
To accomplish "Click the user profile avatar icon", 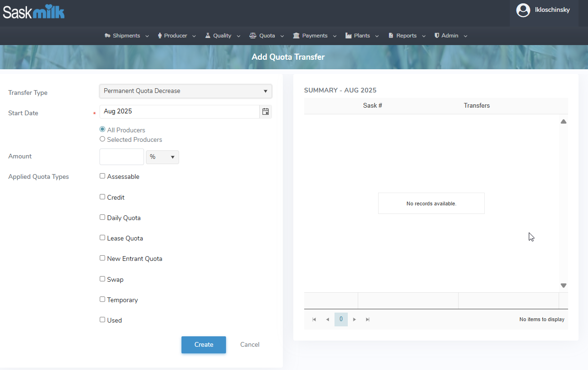I will (523, 10).
